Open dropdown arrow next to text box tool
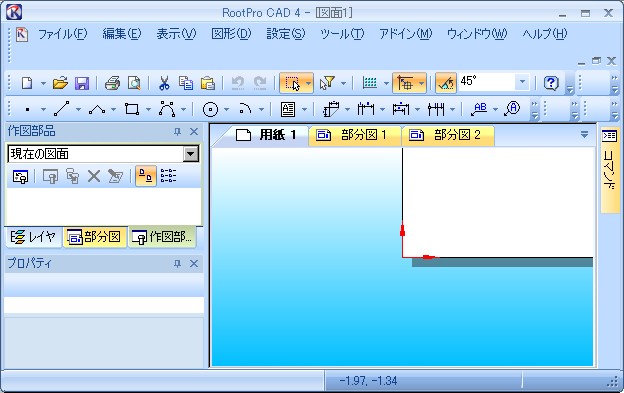 tap(304, 109)
